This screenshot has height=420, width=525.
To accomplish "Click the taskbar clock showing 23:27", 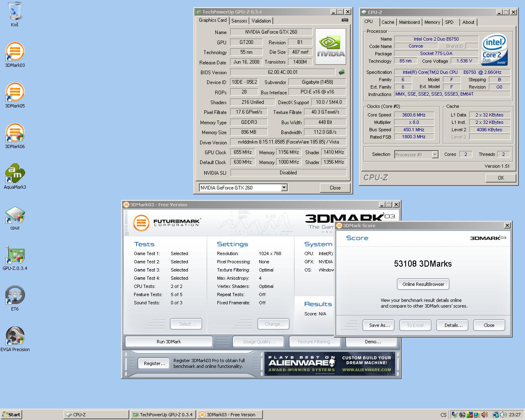I will (x=515, y=415).
